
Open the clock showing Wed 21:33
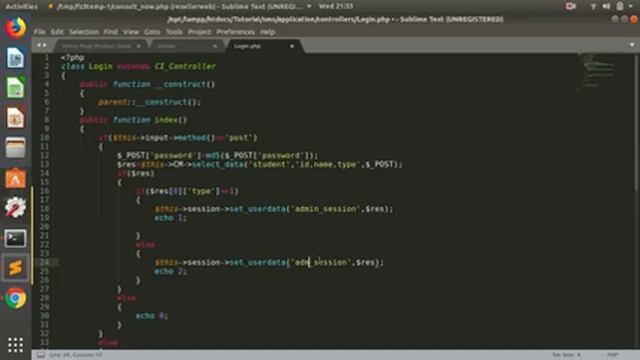pos(336,6)
